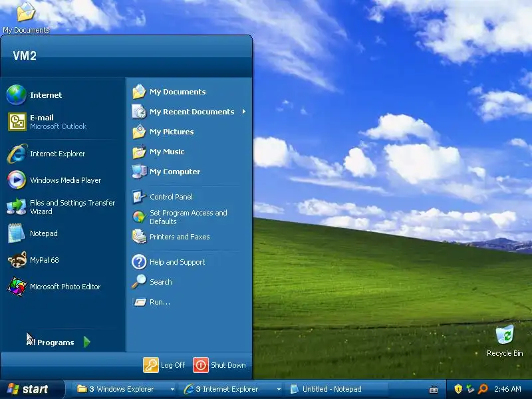Expand All Programs green arrow

click(x=87, y=342)
